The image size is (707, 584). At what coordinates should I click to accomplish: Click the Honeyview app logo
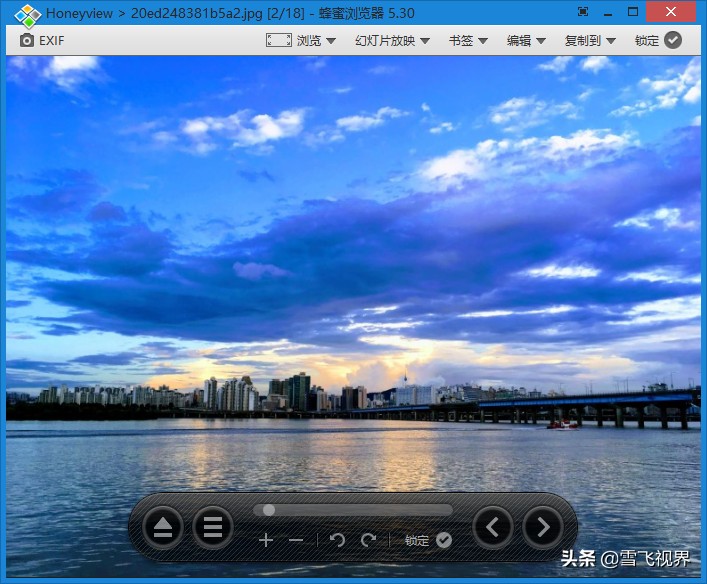[27, 14]
